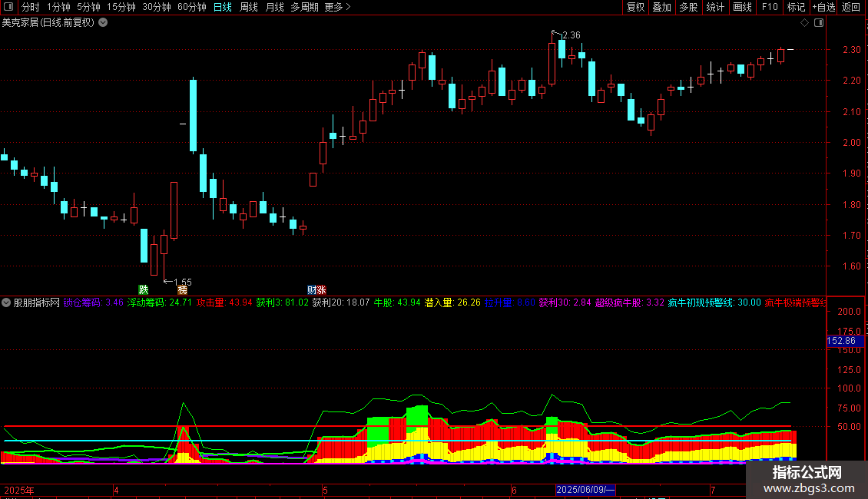Click the 返回 back button
The width and height of the screenshot is (868, 499).
click(851, 7)
